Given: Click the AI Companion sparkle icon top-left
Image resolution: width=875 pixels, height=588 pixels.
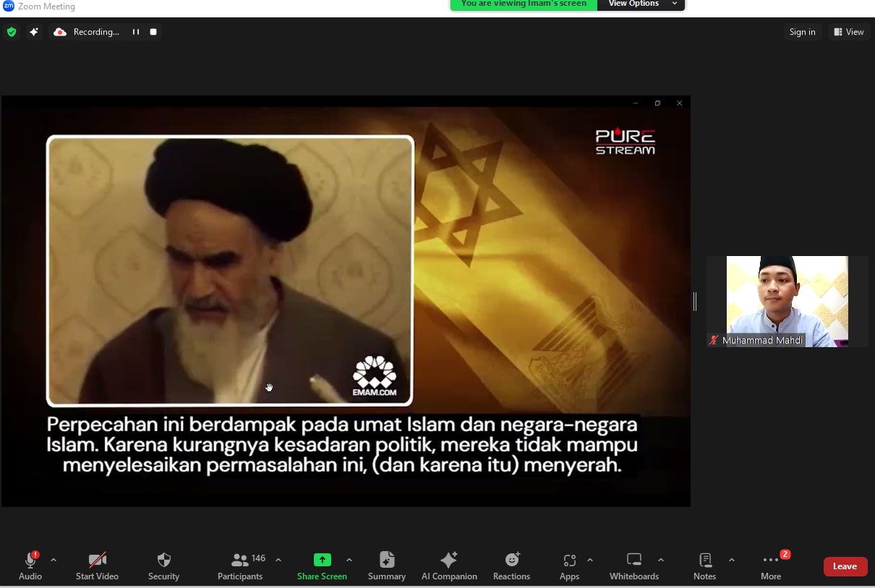Looking at the screenshot, I should coord(34,32).
